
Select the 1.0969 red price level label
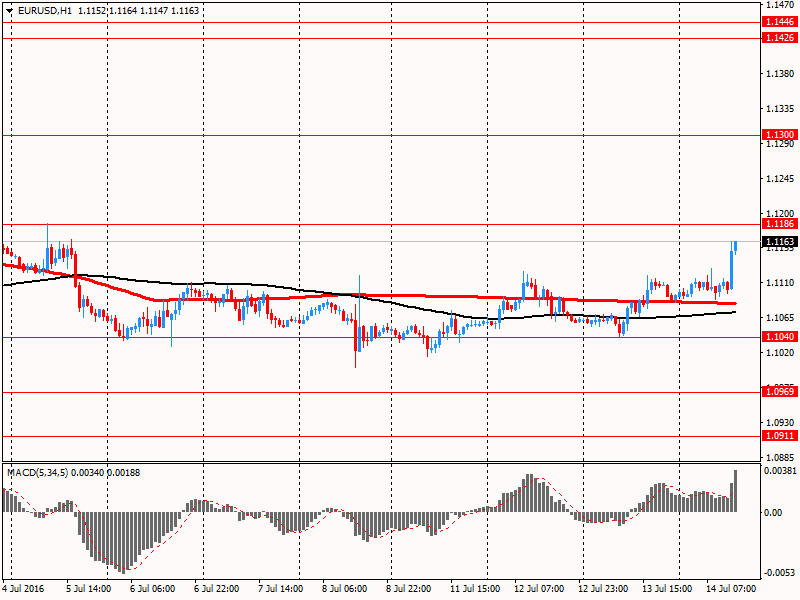click(779, 392)
